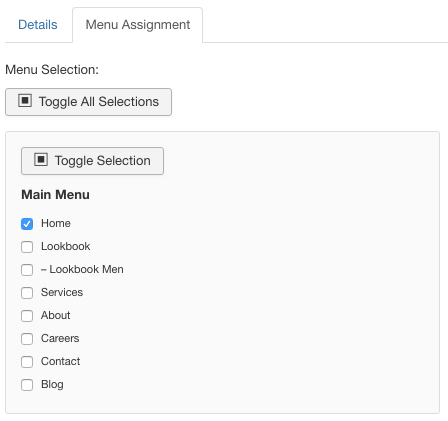Click the Home label text

pos(56,223)
